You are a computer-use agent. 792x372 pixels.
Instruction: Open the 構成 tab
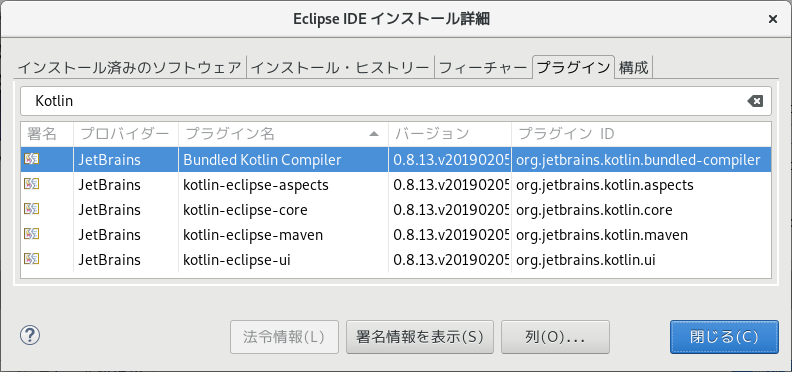point(633,68)
